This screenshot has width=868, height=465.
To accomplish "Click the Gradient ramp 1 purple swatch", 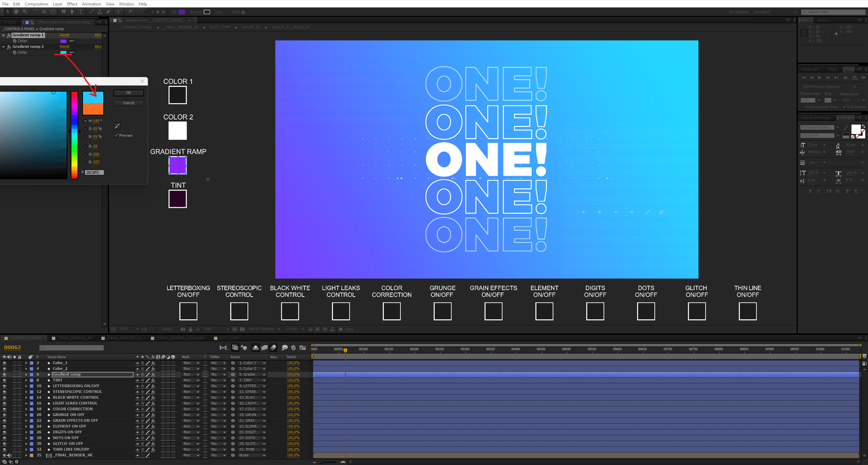I will (63, 41).
